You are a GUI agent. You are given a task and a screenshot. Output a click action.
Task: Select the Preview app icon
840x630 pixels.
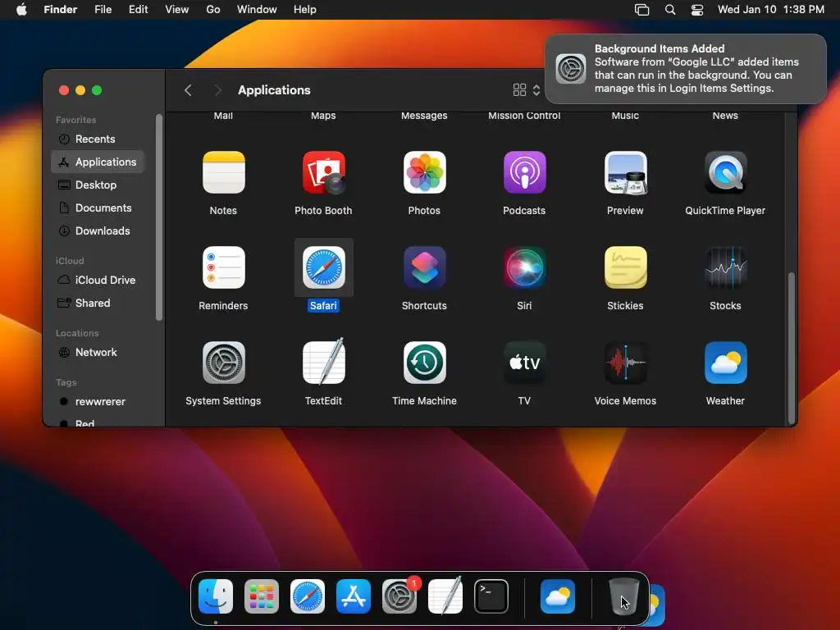click(625, 172)
